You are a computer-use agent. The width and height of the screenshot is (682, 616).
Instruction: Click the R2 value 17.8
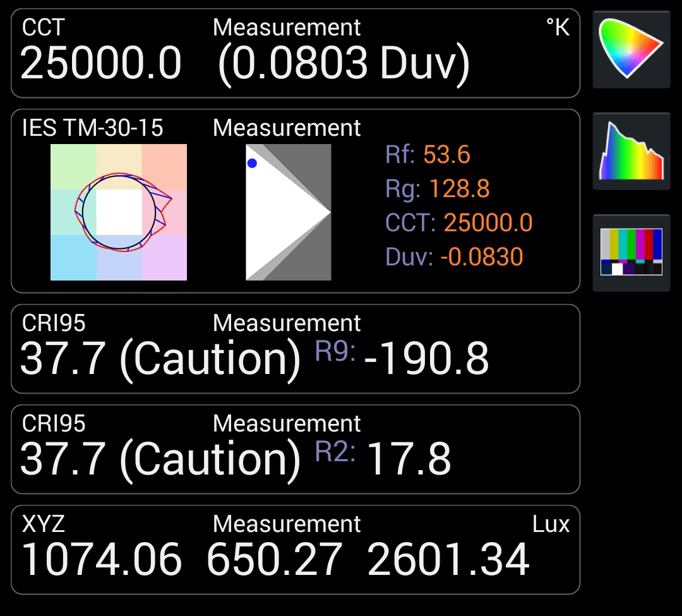[x=409, y=459]
